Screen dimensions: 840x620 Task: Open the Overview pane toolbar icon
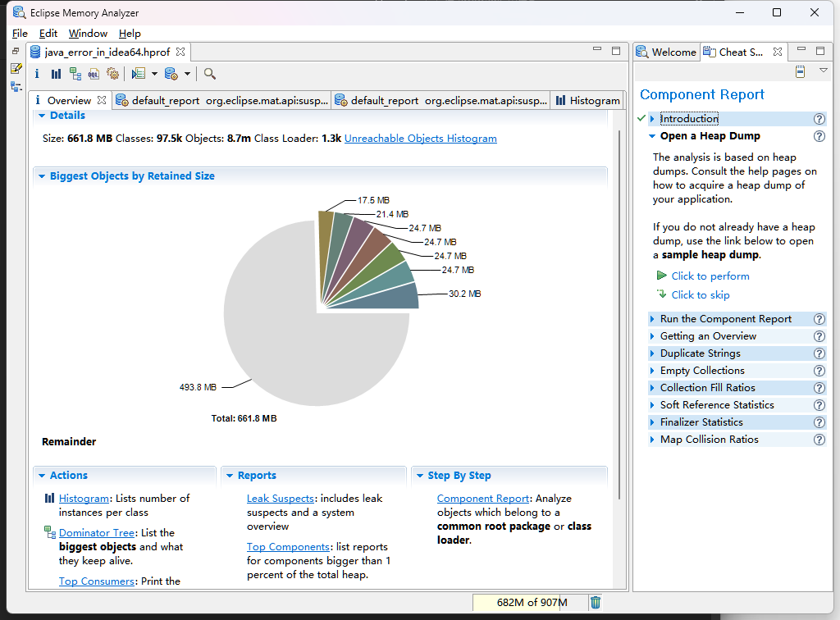point(37,74)
